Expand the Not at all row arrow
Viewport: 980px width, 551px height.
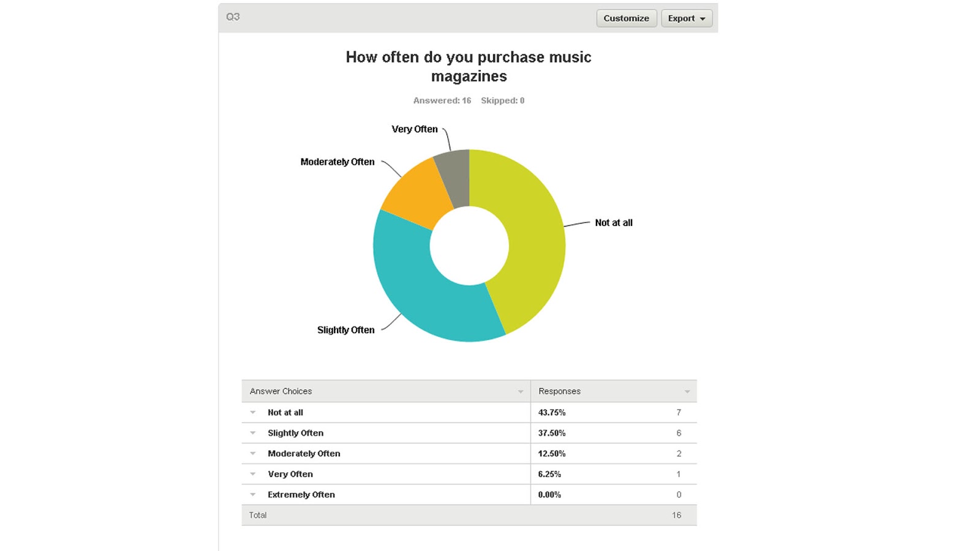253,413
